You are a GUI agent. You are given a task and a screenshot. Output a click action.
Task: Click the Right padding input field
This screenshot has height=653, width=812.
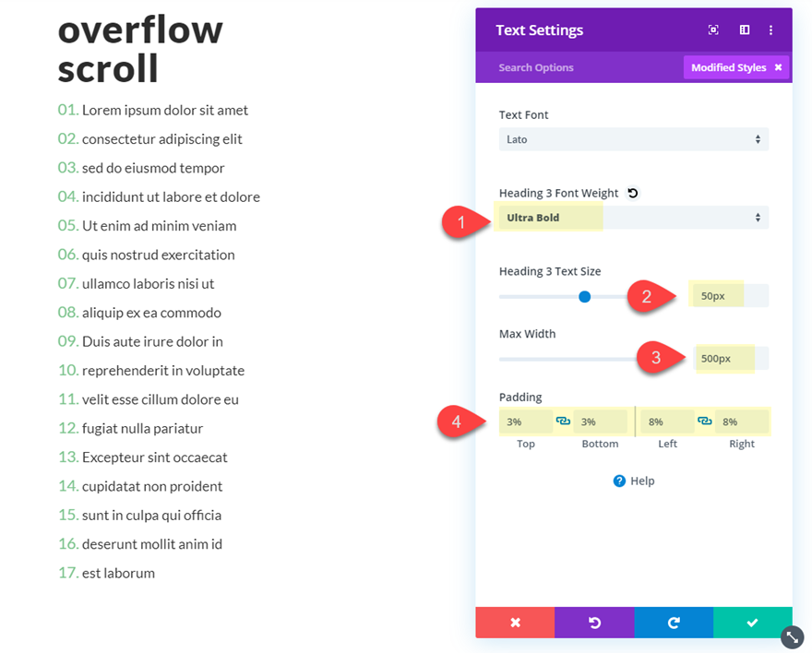tap(741, 421)
